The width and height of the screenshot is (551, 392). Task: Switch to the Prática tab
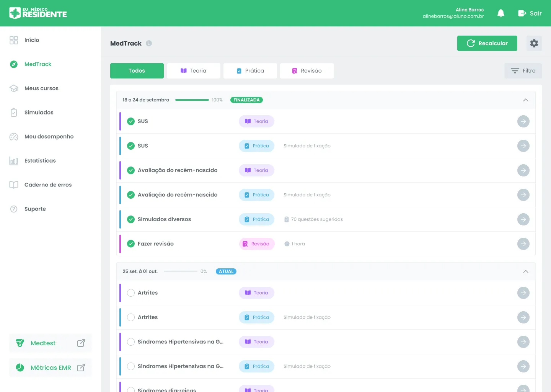click(x=250, y=71)
